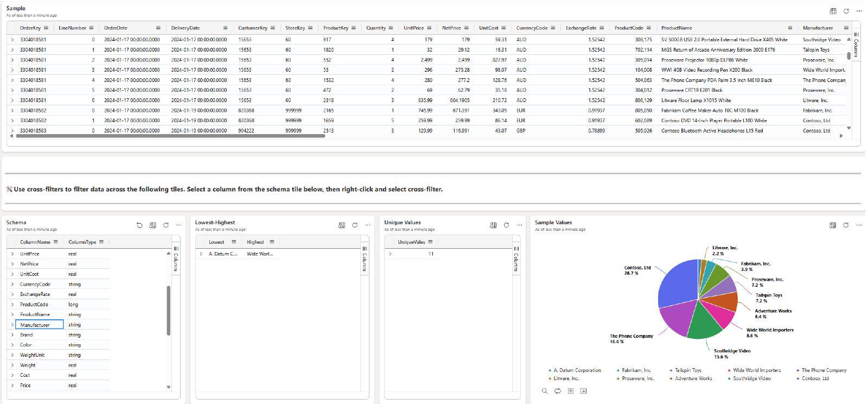Toggle the A. Datum Corporation legend item
The height and width of the screenshot is (404, 868).
pos(577,370)
